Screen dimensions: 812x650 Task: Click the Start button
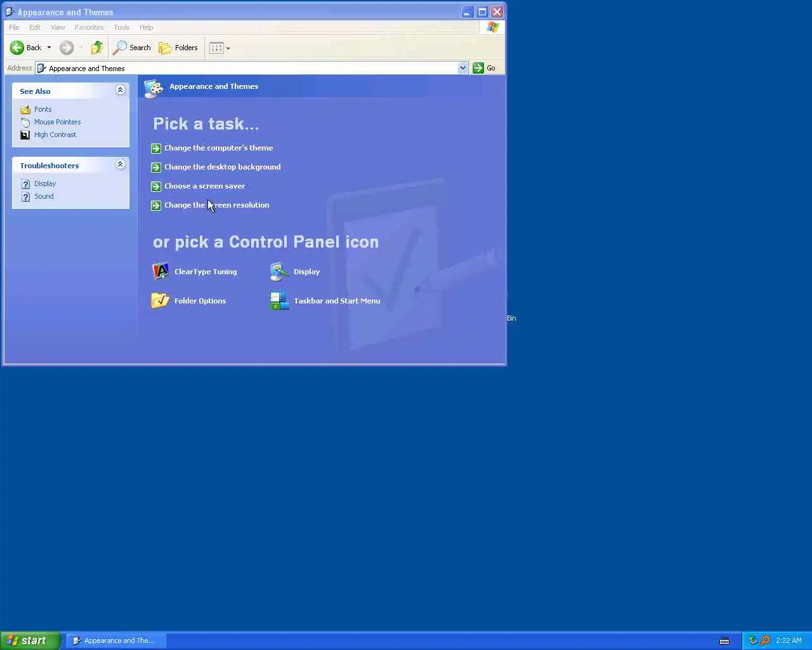[x=30, y=640]
